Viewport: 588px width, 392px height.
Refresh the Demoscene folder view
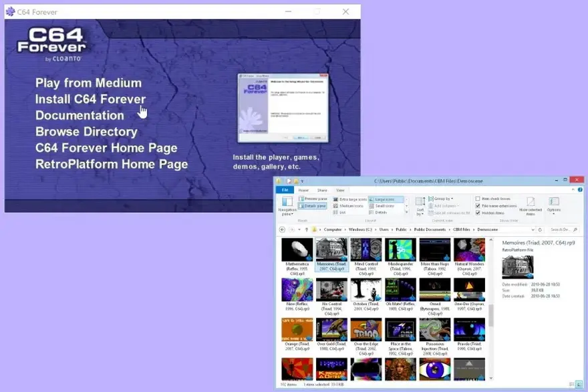coord(540,229)
